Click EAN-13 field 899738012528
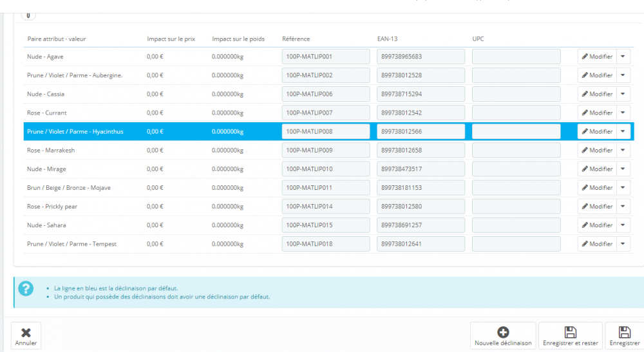This screenshot has width=644, height=352. 421,75
